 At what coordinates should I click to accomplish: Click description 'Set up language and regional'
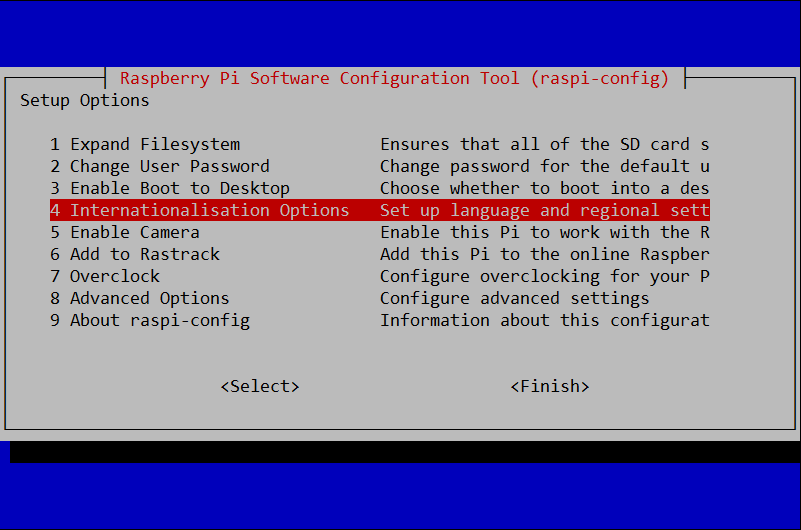(x=521, y=210)
